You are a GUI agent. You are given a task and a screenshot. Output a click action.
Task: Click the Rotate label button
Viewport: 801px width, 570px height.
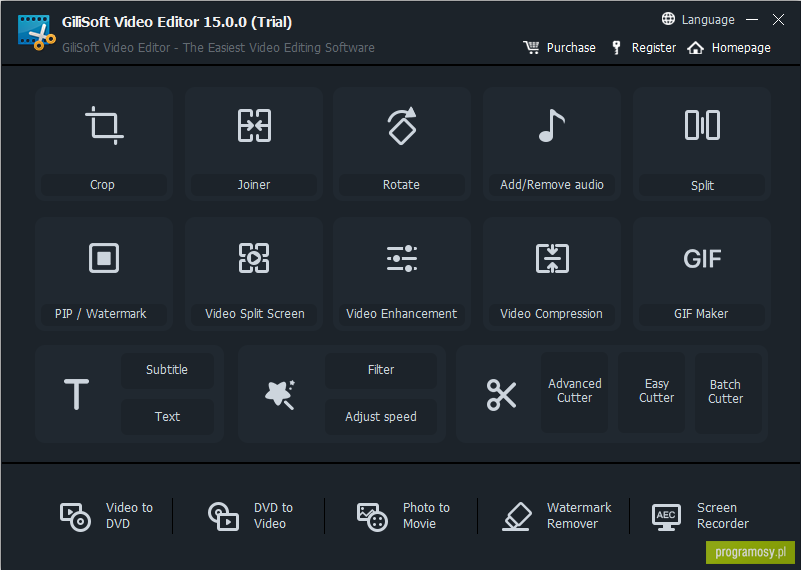[x=402, y=184]
